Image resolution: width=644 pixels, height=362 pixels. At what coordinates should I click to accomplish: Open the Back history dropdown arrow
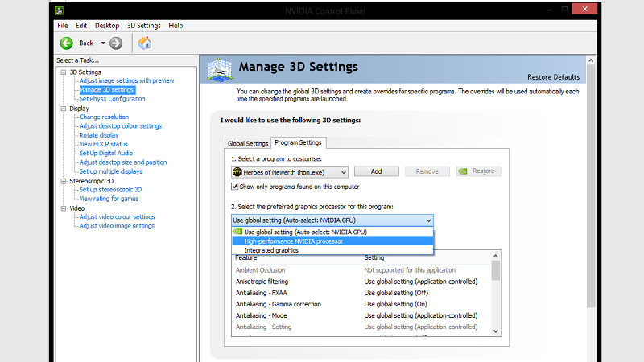103,43
